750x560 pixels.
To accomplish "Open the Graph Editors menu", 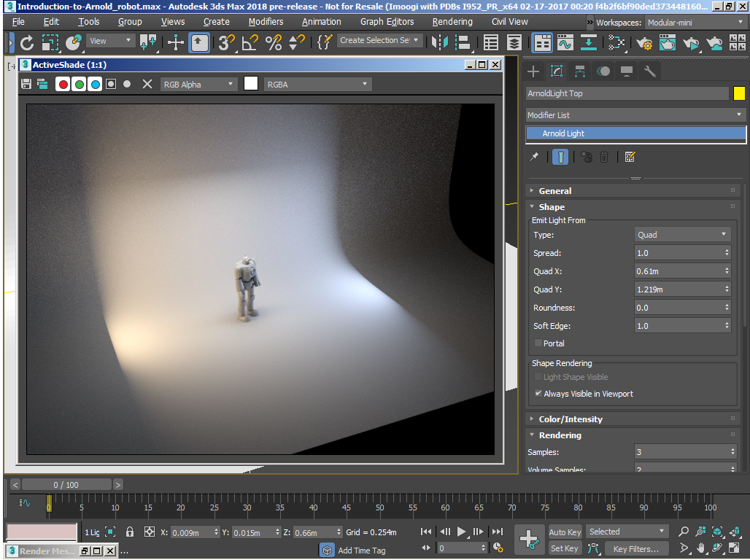I will [x=387, y=22].
